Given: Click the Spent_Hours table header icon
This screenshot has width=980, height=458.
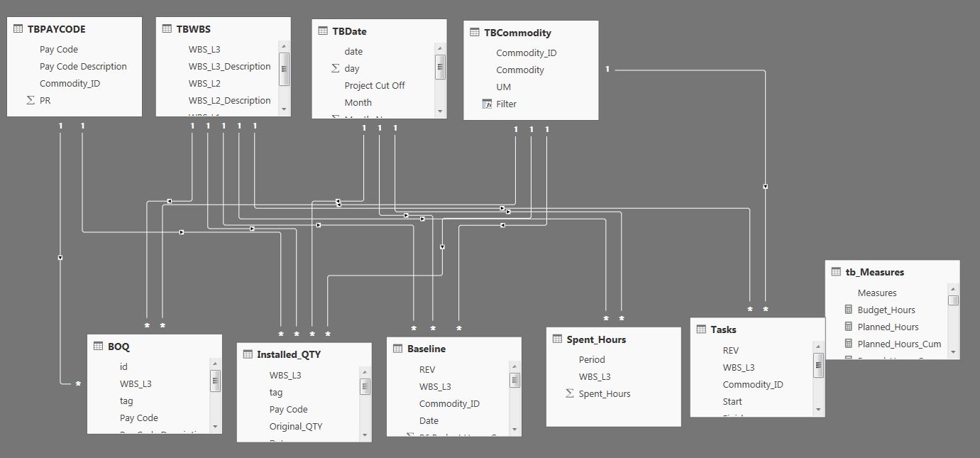Looking at the screenshot, I should tap(558, 339).
